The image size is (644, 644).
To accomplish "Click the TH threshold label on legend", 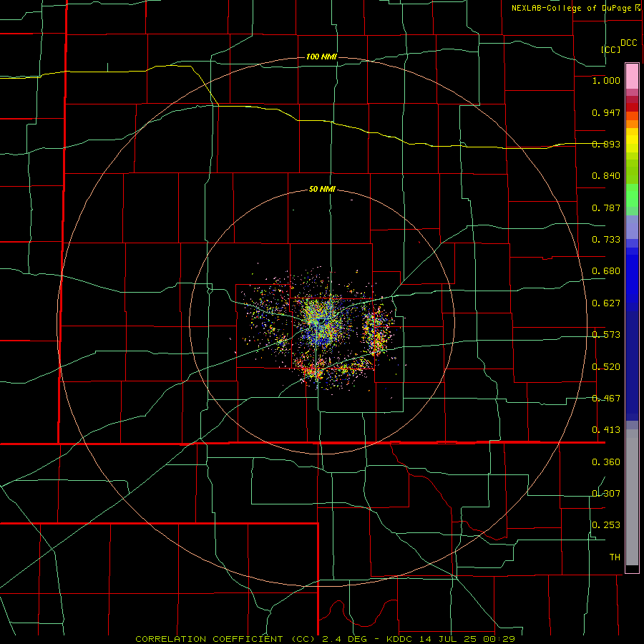I will point(615,557).
